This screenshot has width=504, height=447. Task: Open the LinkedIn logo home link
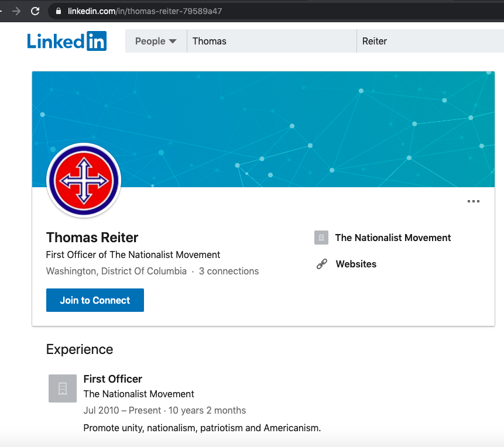coord(67,41)
